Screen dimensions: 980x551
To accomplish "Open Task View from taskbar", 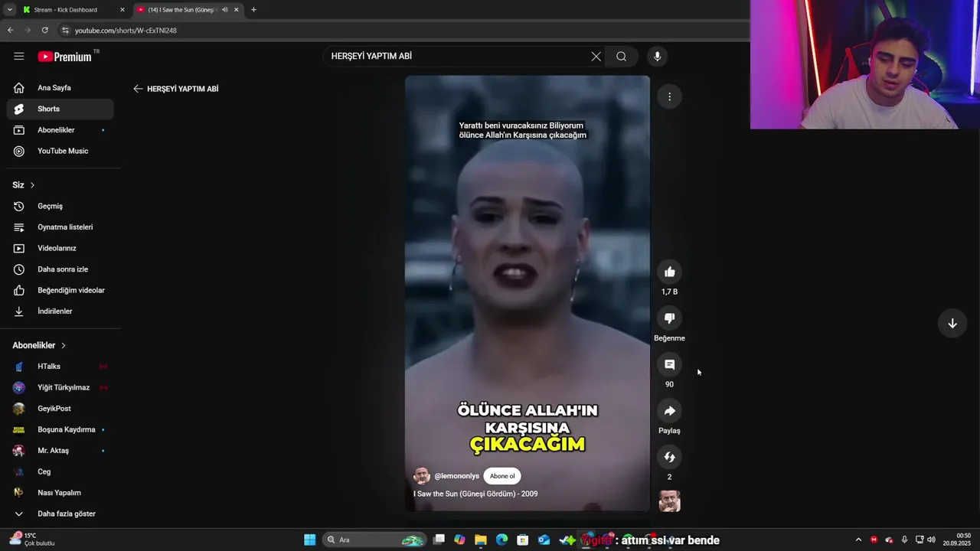I will [x=439, y=540].
